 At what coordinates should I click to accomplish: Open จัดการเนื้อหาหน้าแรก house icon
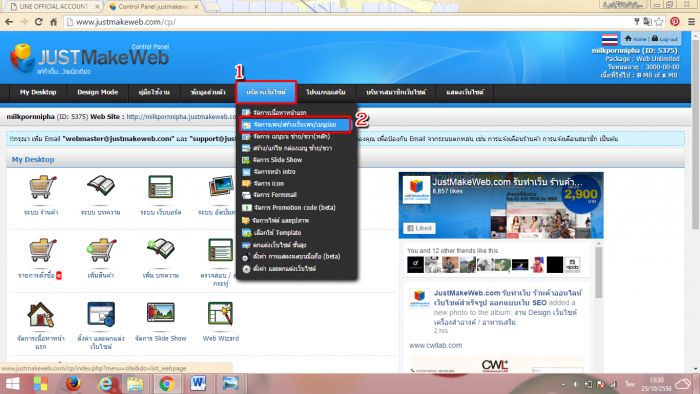pos(41,314)
